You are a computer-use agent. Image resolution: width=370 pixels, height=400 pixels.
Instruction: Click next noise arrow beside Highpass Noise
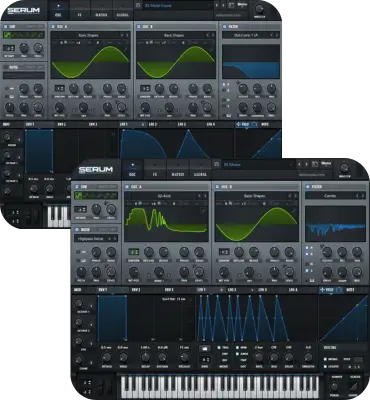click(114, 239)
